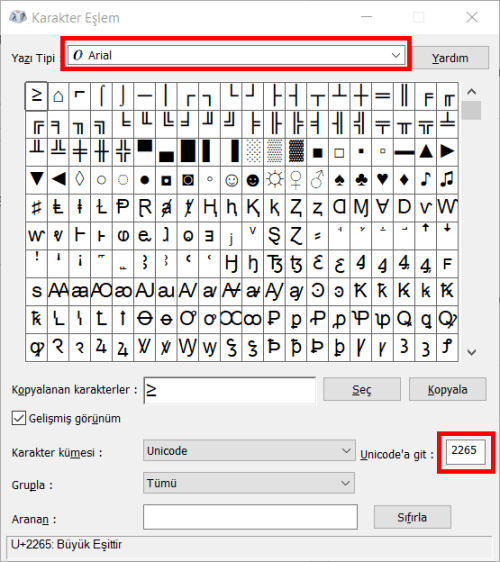Focus the Aranan search field
The image size is (500, 562).
point(250,517)
